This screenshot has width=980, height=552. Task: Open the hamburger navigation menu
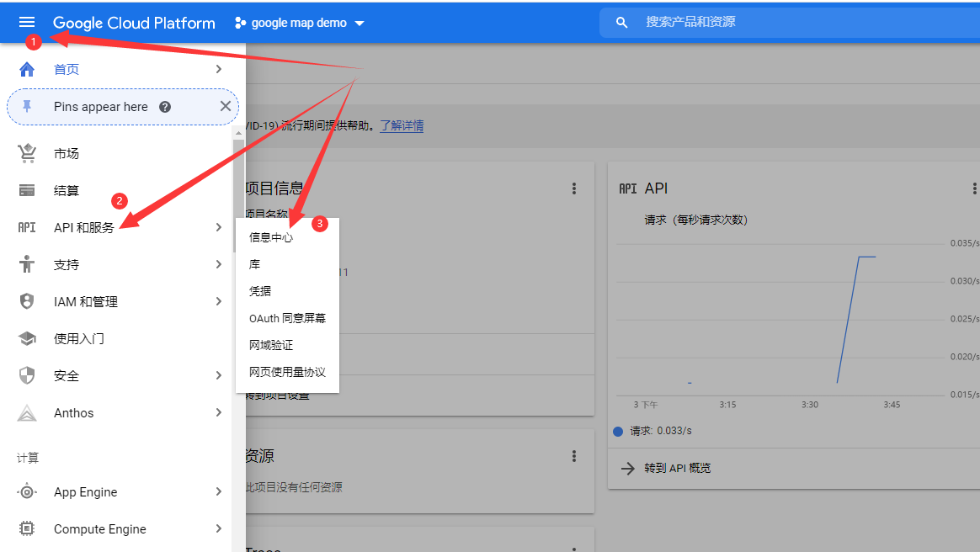[x=27, y=23]
